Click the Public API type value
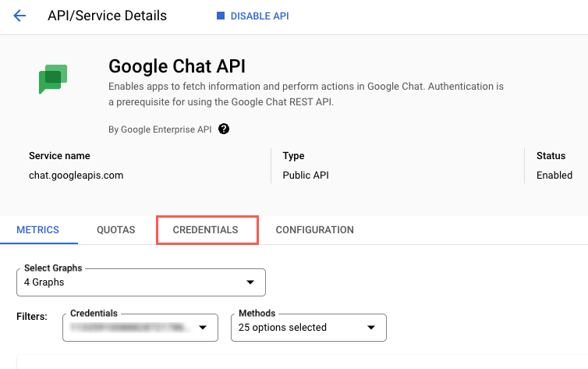This screenshot has width=588, height=369. pos(306,176)
